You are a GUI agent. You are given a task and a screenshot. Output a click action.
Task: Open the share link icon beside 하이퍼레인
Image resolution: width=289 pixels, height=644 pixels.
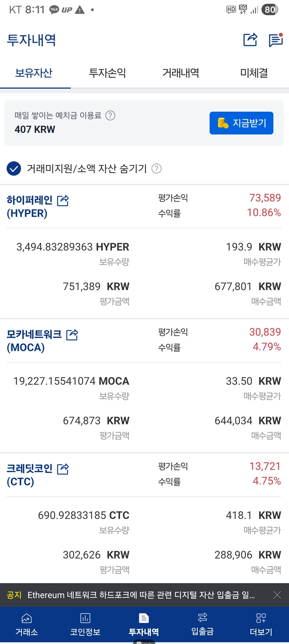pos(63,200)
